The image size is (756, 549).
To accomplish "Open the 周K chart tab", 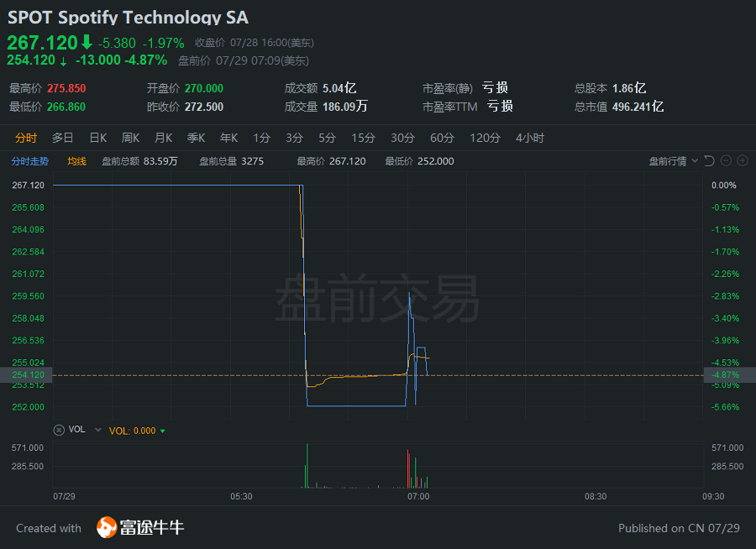I will click(x=131, y=138).
